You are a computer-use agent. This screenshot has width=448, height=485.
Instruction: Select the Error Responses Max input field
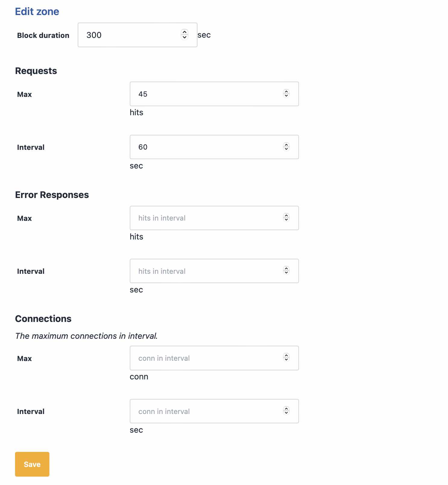point(214,218)
